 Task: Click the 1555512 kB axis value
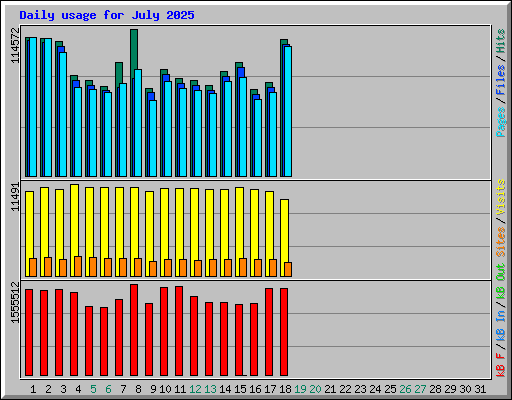(x=15, y=302)
